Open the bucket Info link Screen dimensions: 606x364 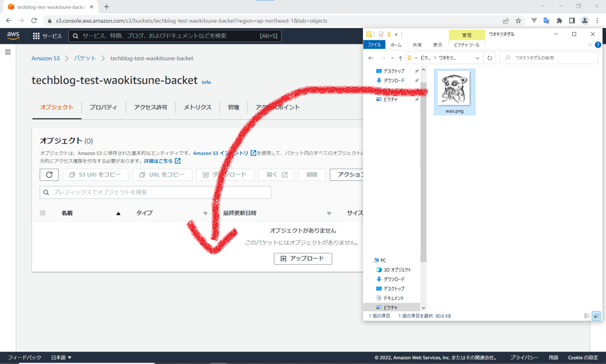point(206,82)
